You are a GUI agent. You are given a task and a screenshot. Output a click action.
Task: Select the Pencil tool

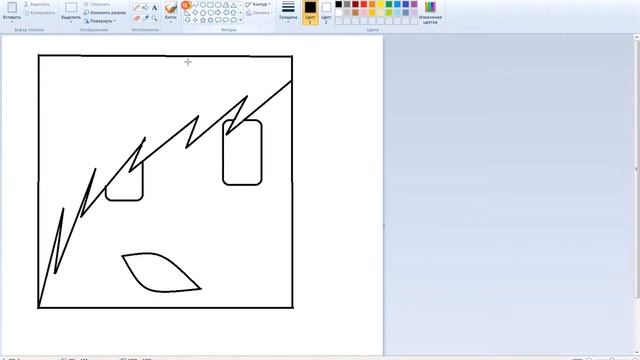136,7
